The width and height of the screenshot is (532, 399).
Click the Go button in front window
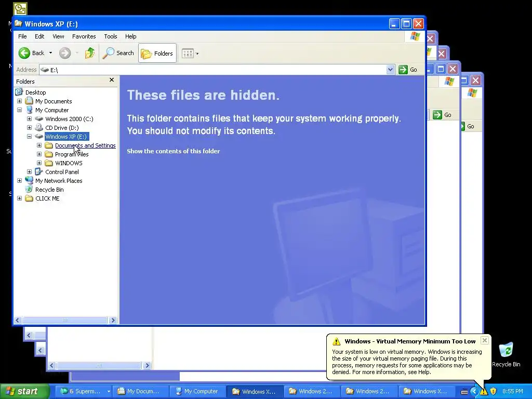click(408, 70)
